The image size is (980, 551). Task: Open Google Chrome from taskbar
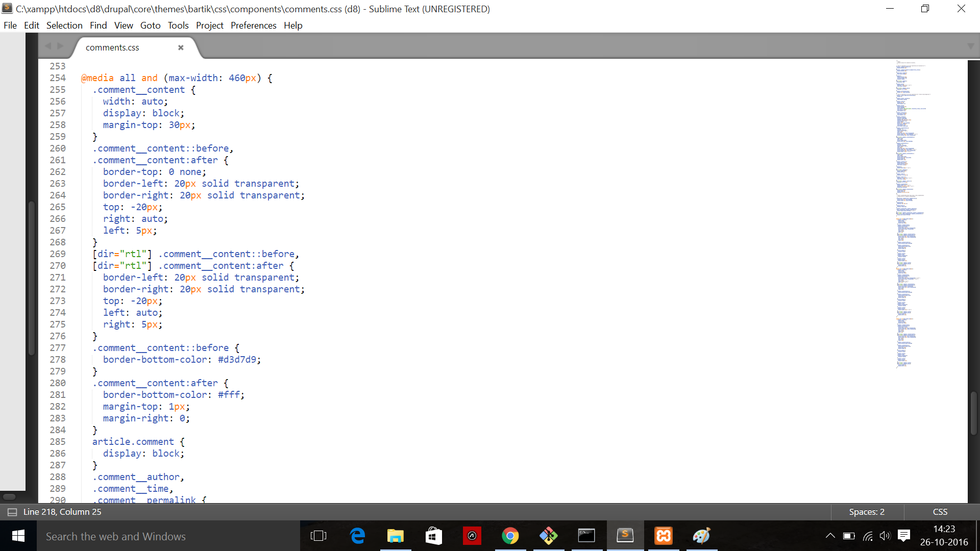coord(510,536)
